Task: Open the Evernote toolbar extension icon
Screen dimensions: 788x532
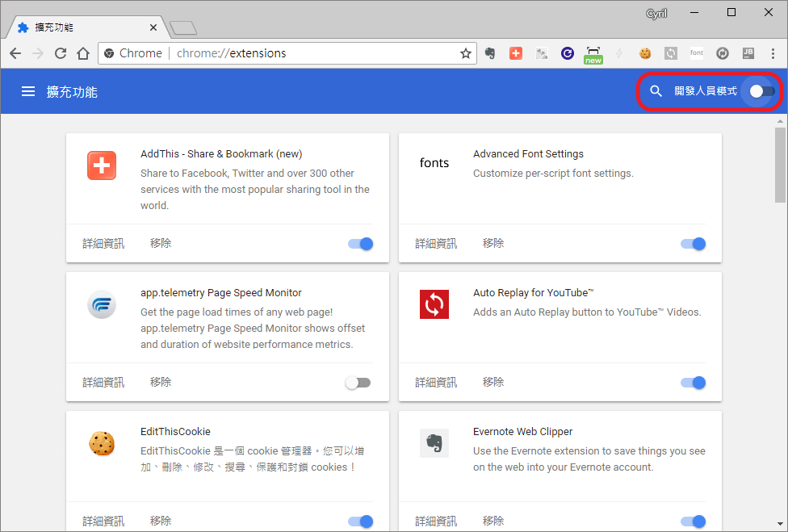Action: [x=490, y=53]
